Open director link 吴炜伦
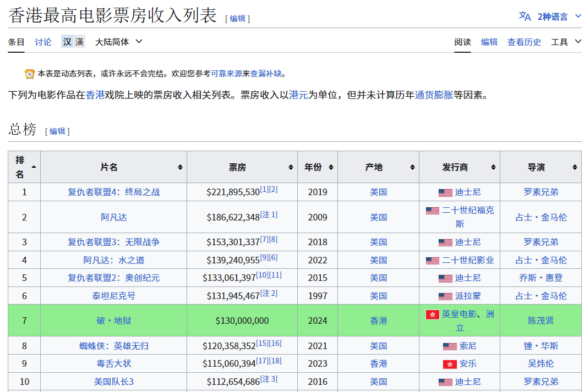This screenshot has height=392, width=584. 541,363
